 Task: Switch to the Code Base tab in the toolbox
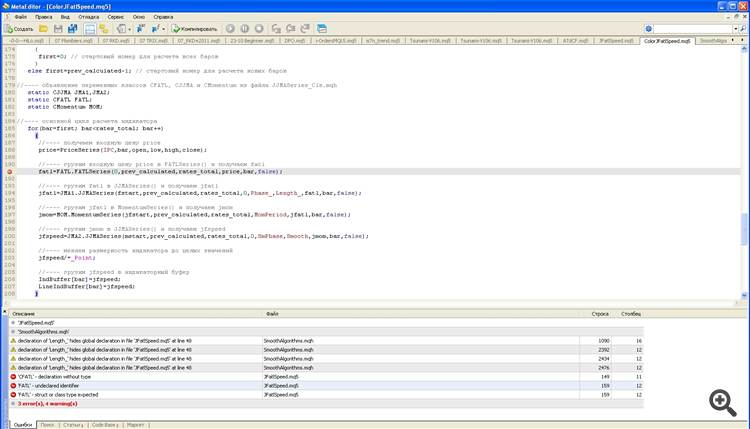pos(104,425)
